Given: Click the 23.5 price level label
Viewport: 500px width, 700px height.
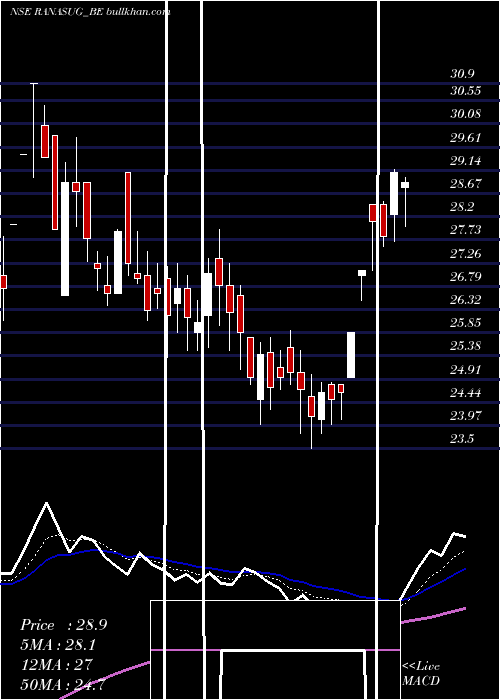Looking at the screenshot, I should (462, 439).
